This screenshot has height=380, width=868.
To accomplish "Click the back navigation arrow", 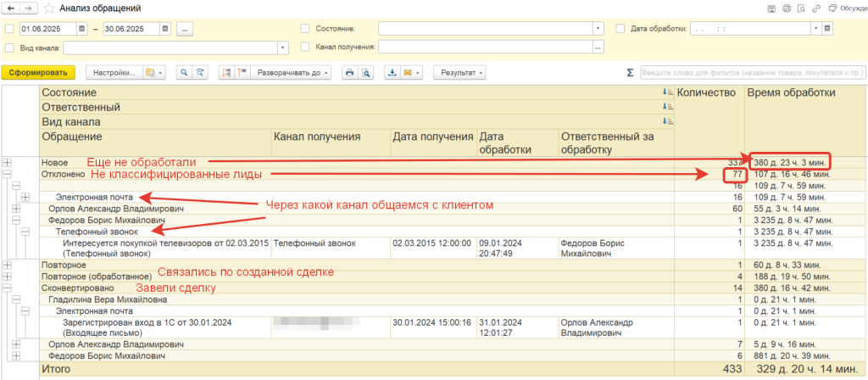I will click(x=12, y=8).
